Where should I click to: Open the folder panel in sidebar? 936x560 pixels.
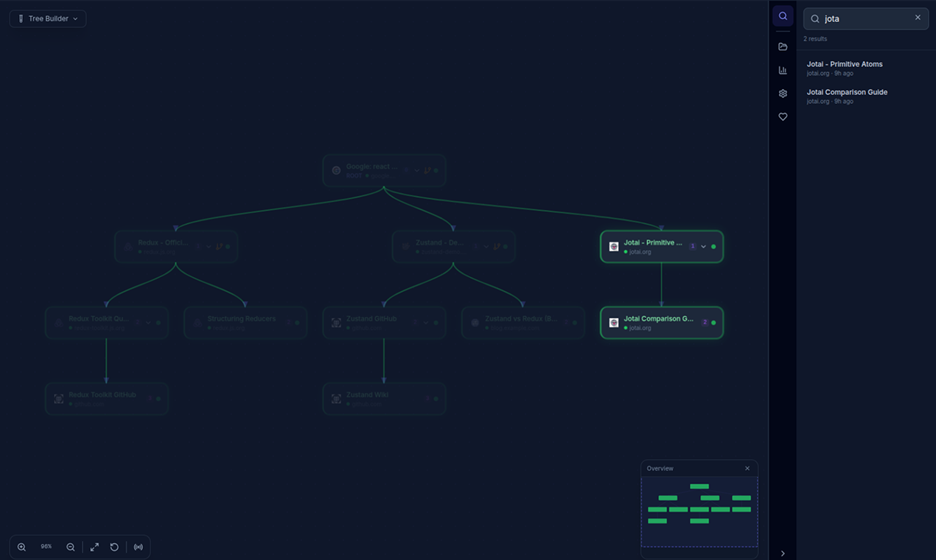click(783, 46)
